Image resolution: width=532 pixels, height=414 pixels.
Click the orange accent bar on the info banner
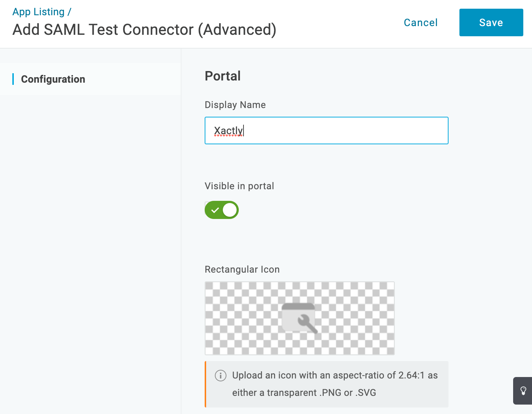tap(206, 384)
